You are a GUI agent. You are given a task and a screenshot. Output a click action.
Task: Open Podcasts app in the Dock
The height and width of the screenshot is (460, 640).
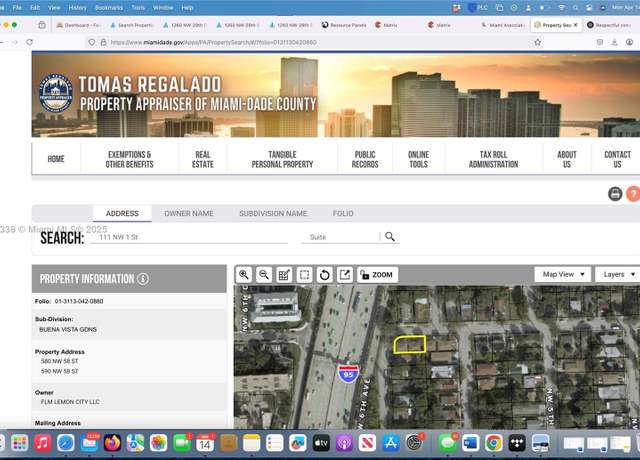[x=344, y=443]
